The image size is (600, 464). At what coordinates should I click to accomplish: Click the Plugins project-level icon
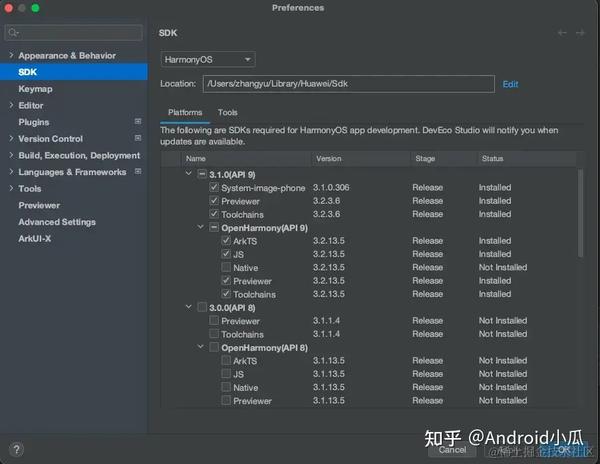138,121
